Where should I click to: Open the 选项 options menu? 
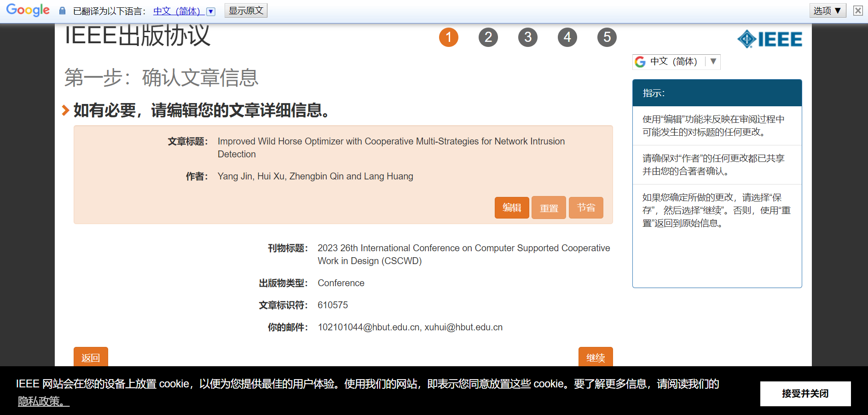coord(827,11)
